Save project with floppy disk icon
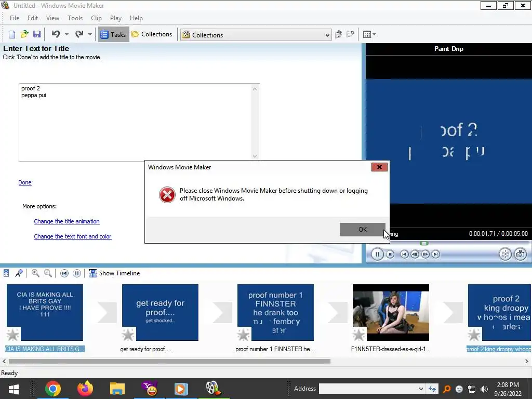532x399 pixels. click(37, 34)
